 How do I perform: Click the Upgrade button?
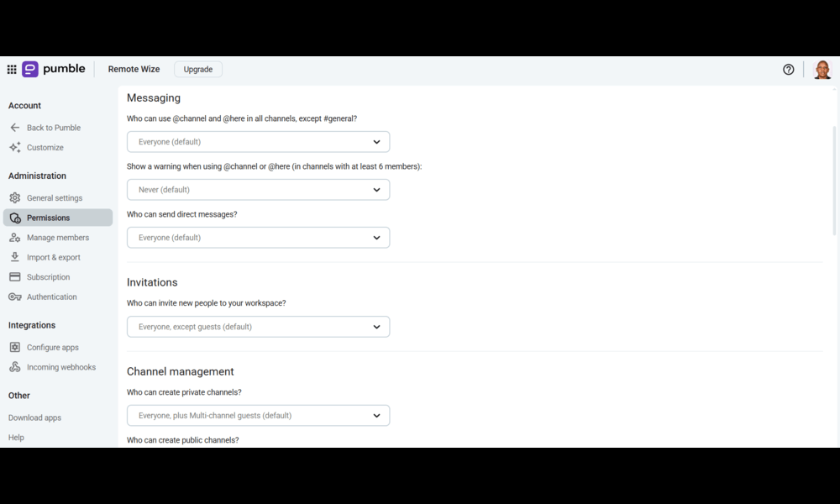[198, 69]
